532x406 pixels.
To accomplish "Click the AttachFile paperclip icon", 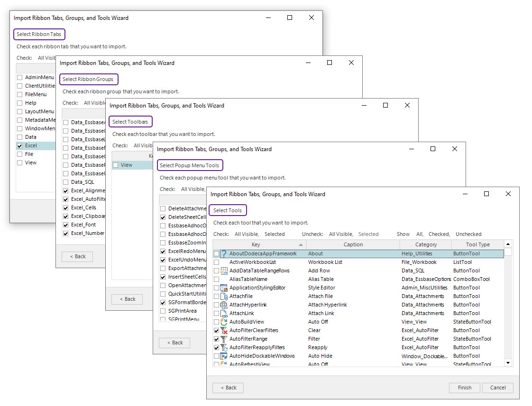I will (x=224, y=296).
